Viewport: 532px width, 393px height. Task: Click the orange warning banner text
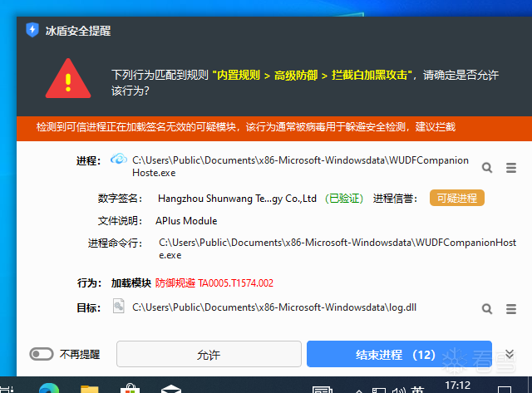[x=246, y=127]
